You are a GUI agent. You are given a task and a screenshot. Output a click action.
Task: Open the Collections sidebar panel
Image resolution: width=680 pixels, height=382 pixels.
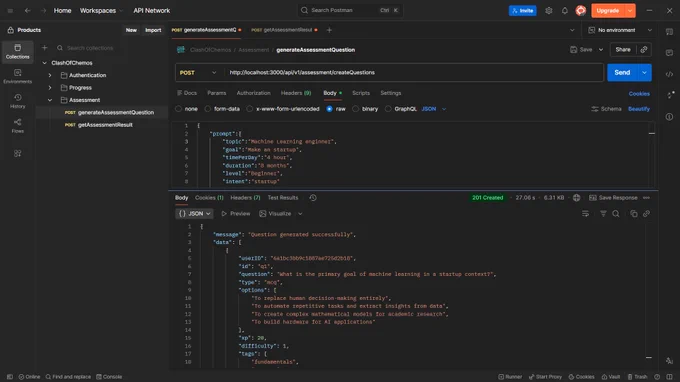pyautogui.click(x=17, y=52)
